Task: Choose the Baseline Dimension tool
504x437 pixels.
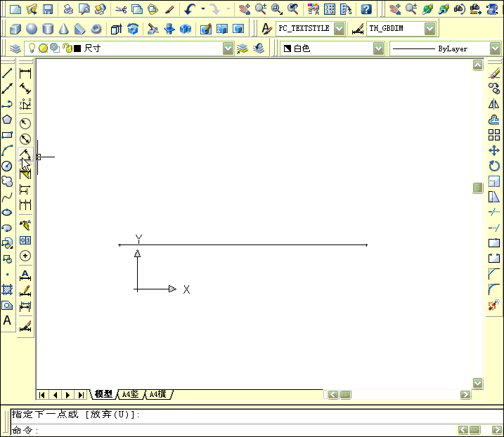Action: (25, 189)
